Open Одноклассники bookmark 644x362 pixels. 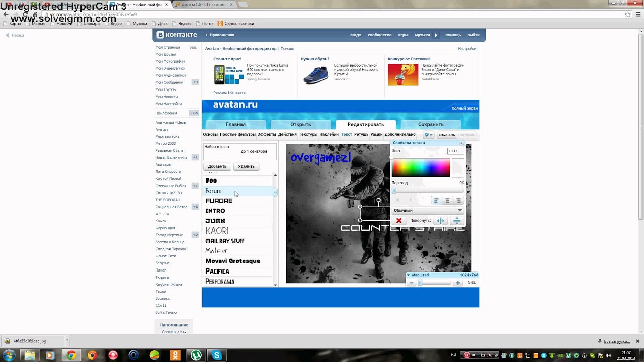tap(235, 23)
